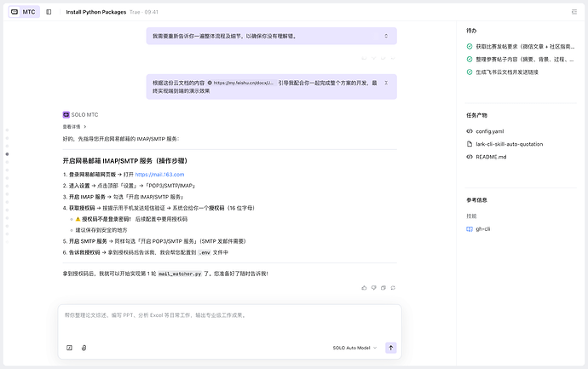Toggle the left sidebar panel icon
The image size is (588, 369).
(x=49, y=12)
